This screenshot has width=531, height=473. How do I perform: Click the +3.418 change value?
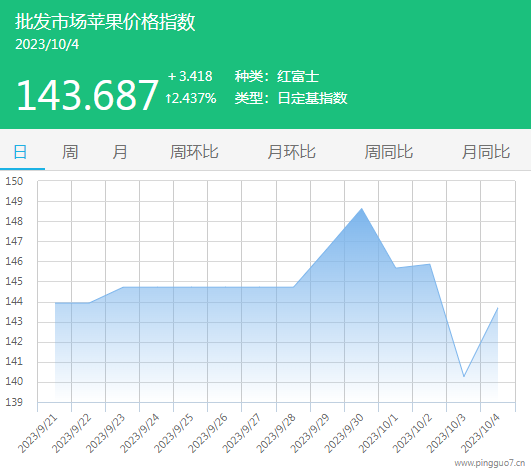click(x=190, y=76)
